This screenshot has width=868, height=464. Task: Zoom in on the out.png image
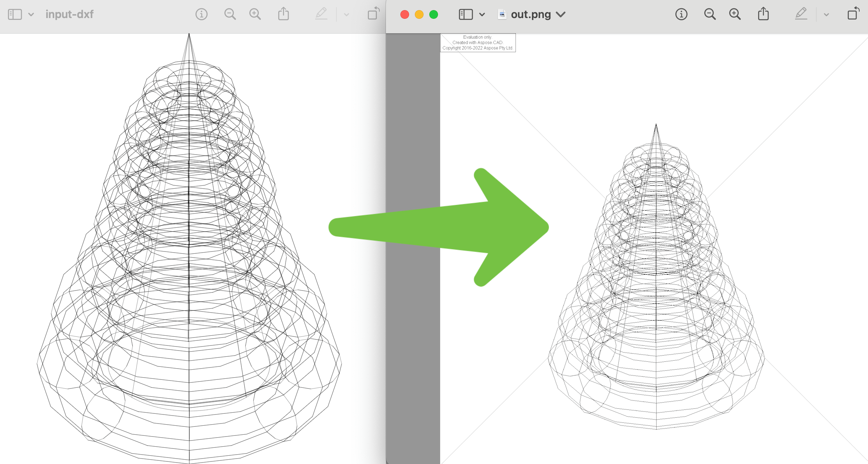(734, 14)
